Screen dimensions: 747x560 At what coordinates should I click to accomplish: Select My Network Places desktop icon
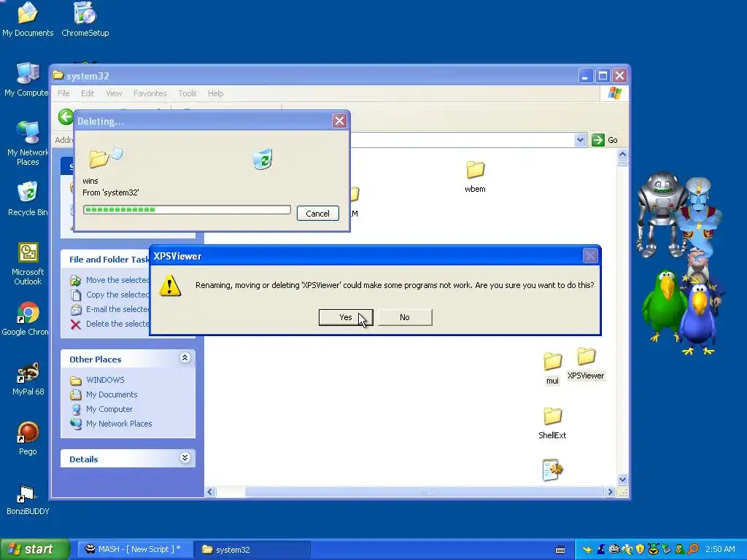tap(28, 143)
